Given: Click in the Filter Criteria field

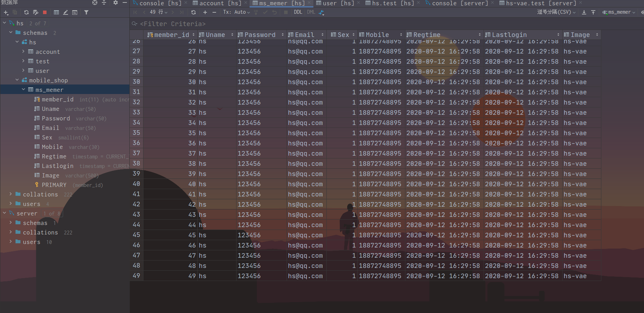Looking at the screenshot, I should coord(386,24).
